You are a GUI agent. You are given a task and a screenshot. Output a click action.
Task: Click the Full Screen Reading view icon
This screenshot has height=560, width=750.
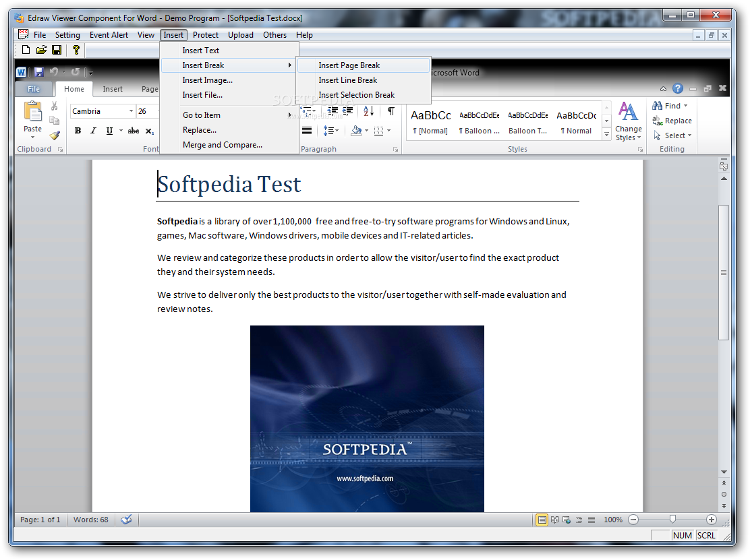554,520
